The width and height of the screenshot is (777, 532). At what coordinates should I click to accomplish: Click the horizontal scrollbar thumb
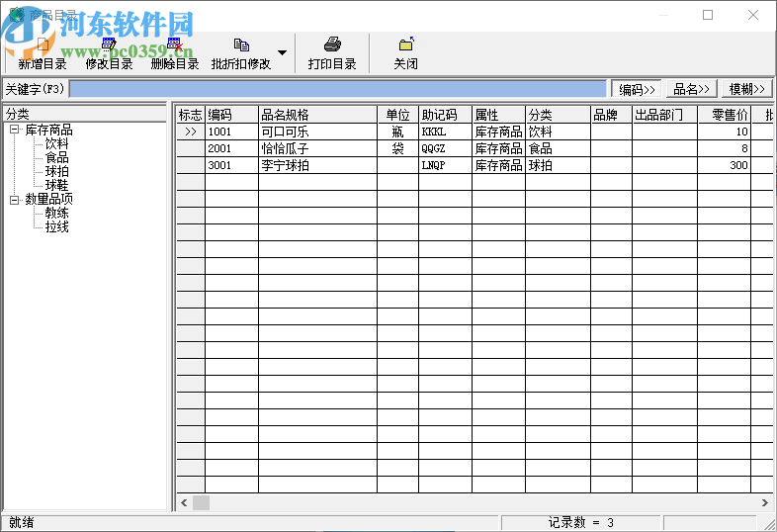coord(201,502)
